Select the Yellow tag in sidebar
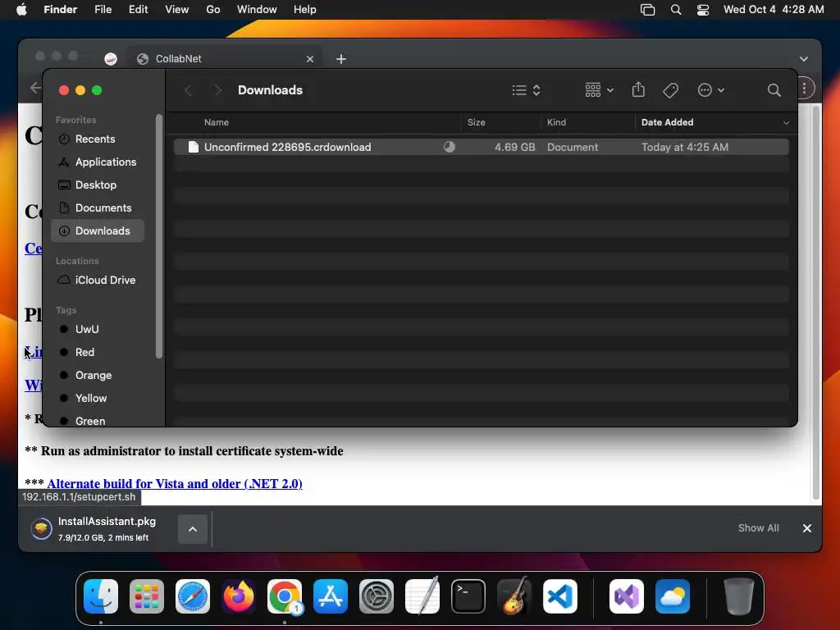The width and height of the screenshot is (840, 630). click(98, 399)
